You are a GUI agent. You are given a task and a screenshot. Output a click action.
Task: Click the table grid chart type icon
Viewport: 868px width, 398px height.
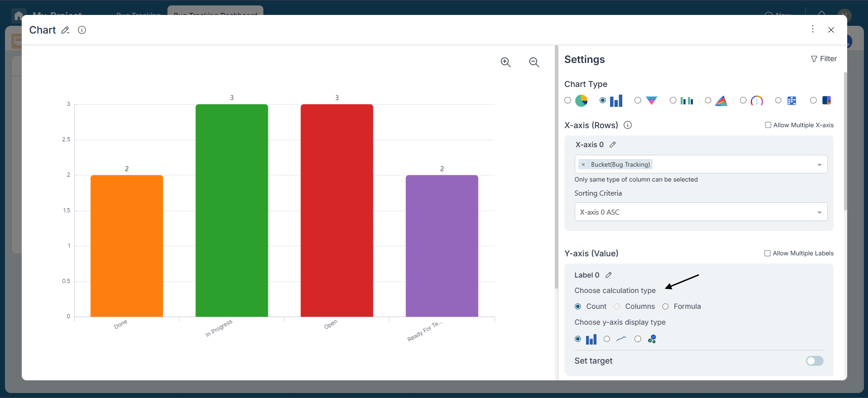coord(792,101)
